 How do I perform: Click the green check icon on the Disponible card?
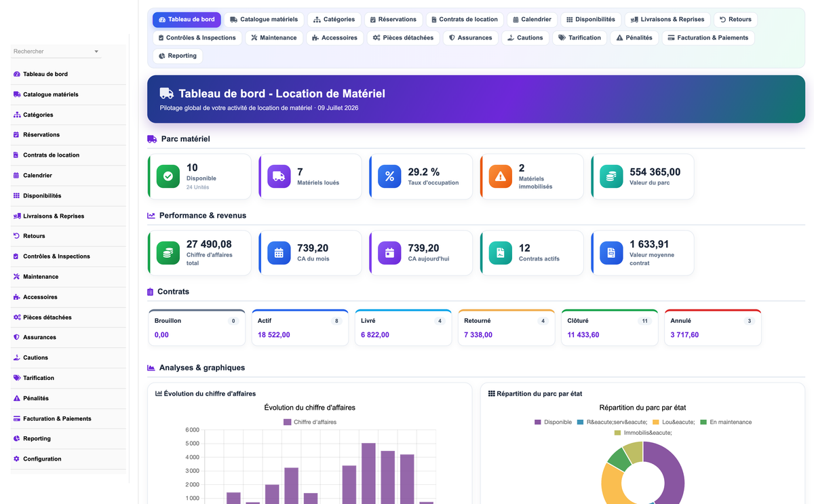coord(168,176)
